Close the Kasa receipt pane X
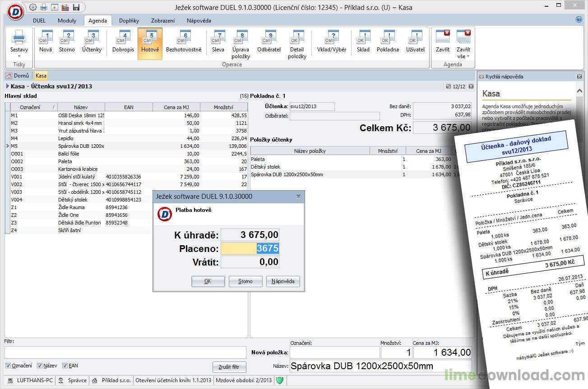588x389 pixels. tap(471, 86)
